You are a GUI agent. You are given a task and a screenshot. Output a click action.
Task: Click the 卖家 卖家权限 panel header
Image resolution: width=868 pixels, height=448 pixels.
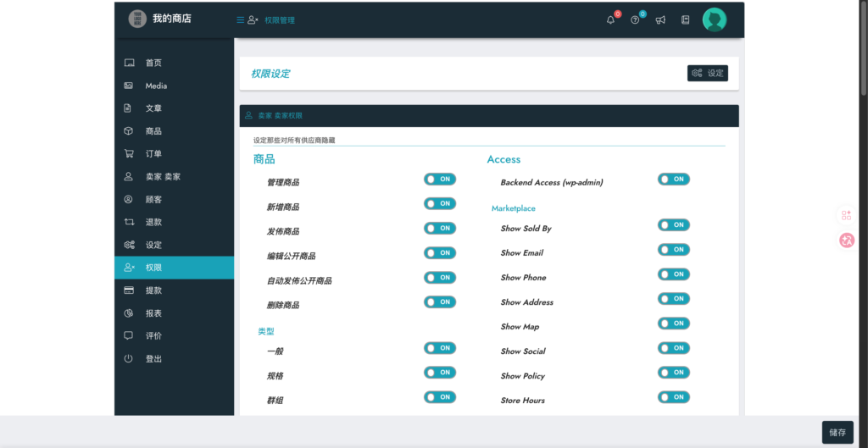click(489, 116)
